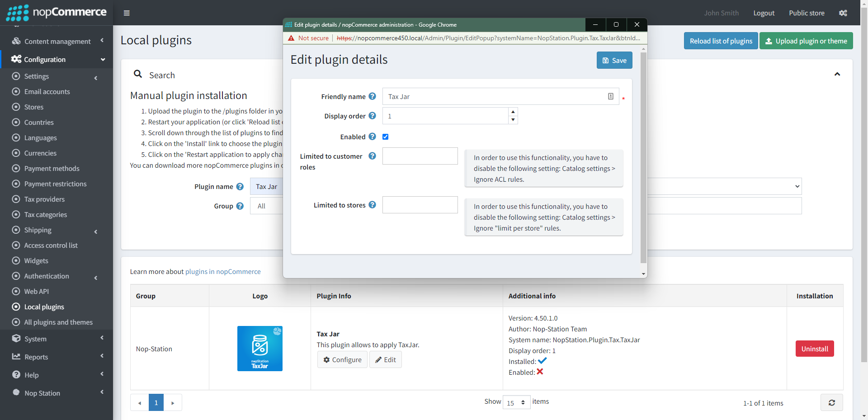Uninstall the Tax Jar plugin
The height and width of the screenshot is (420, 868).
[815, 349]
